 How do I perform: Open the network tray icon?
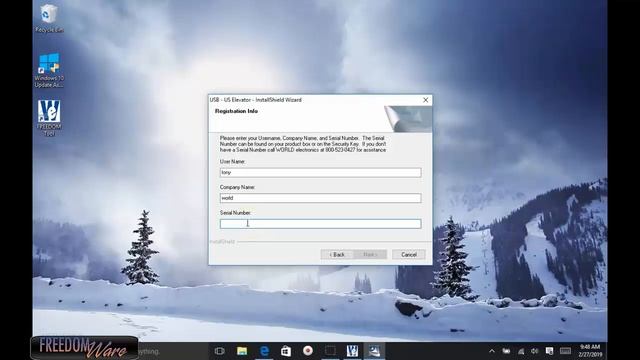pyautogui.click(x=521, y=351)
